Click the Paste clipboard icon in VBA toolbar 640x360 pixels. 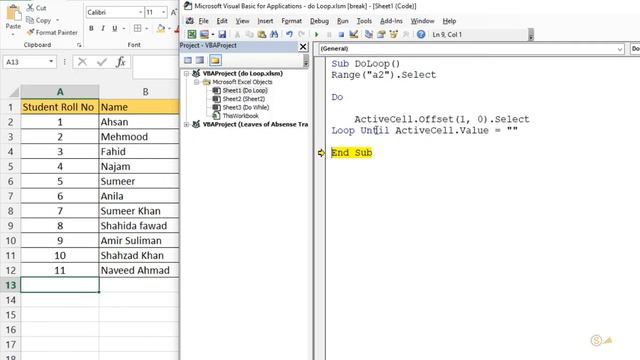(x=262, y=35)
